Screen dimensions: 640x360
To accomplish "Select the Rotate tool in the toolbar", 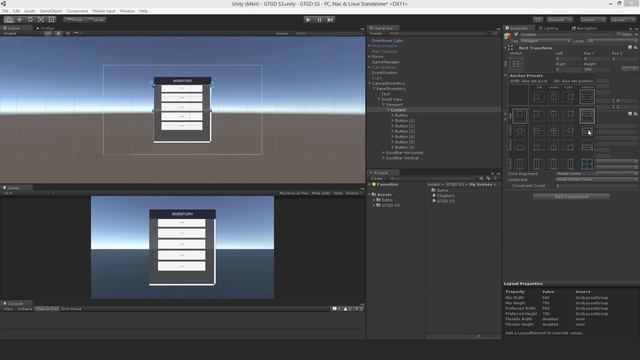I will coord(30,20).
